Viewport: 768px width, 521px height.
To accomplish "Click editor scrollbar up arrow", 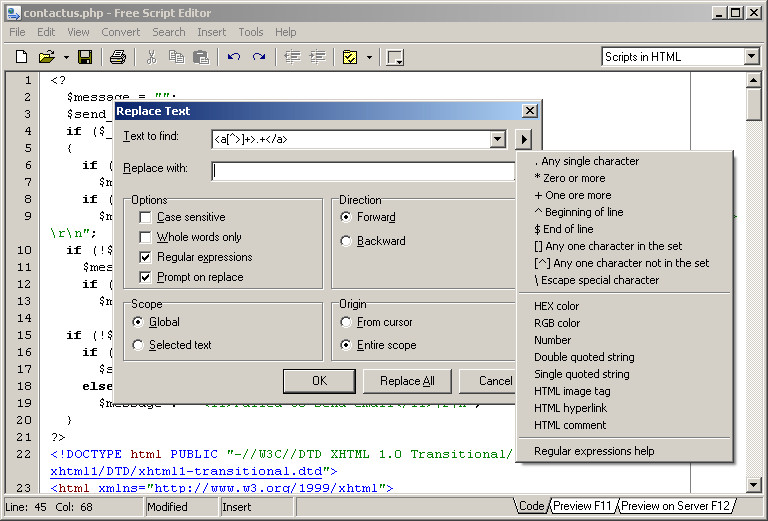I will click(x=753, y=79).
